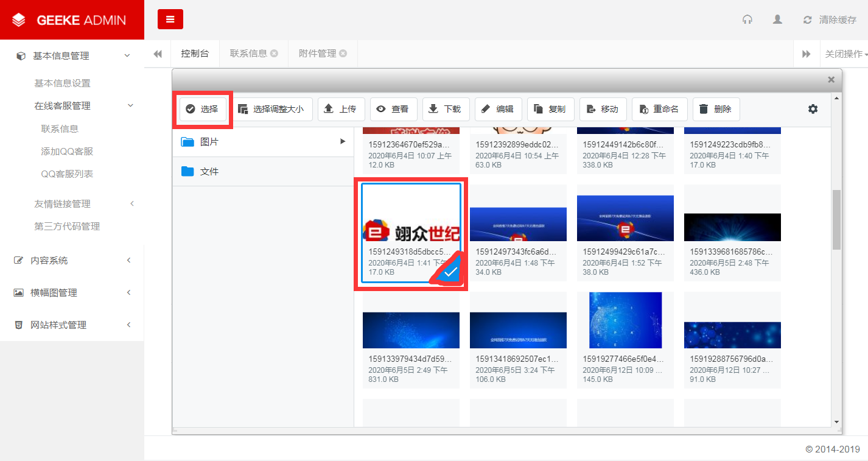This screenshot has height=461, width=868.
Task: Select the 图片 folder
Action: 263,142
